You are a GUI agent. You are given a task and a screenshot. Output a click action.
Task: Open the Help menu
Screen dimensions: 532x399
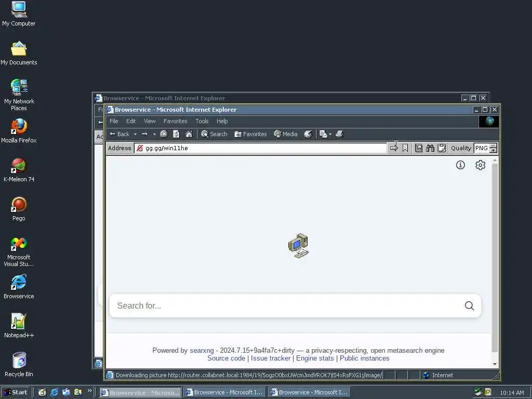coord(222,121)
